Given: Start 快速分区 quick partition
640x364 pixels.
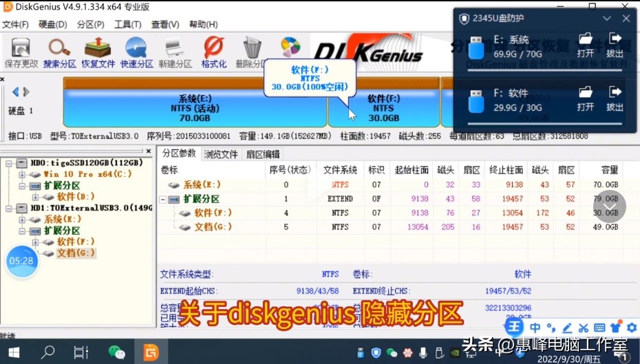Looking at the screenshot, I should point(136,53).
